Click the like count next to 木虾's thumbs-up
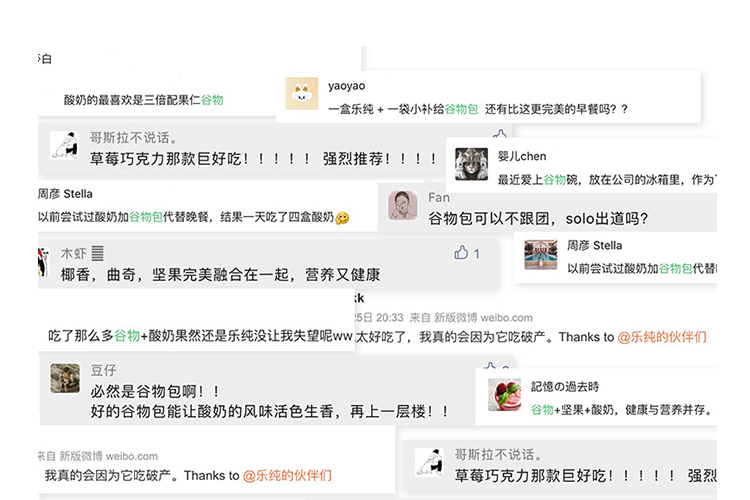This screenshot has height=500, width=750. coord(476,254)
